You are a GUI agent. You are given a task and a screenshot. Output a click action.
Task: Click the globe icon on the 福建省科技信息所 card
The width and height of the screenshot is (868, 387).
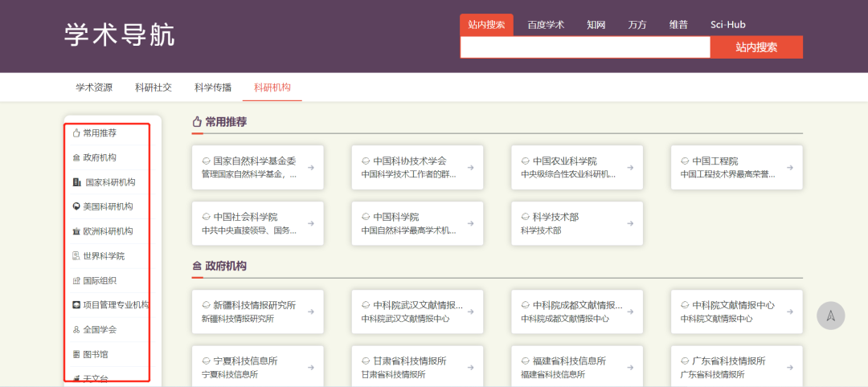tap(526, 361)
